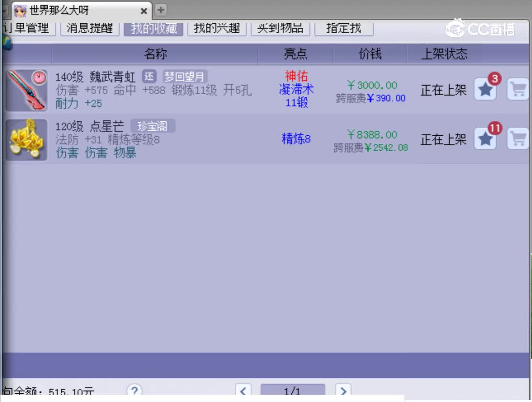Click the 11锻 highlight text
Screen dimensions: 532x402
coord(296,103)
